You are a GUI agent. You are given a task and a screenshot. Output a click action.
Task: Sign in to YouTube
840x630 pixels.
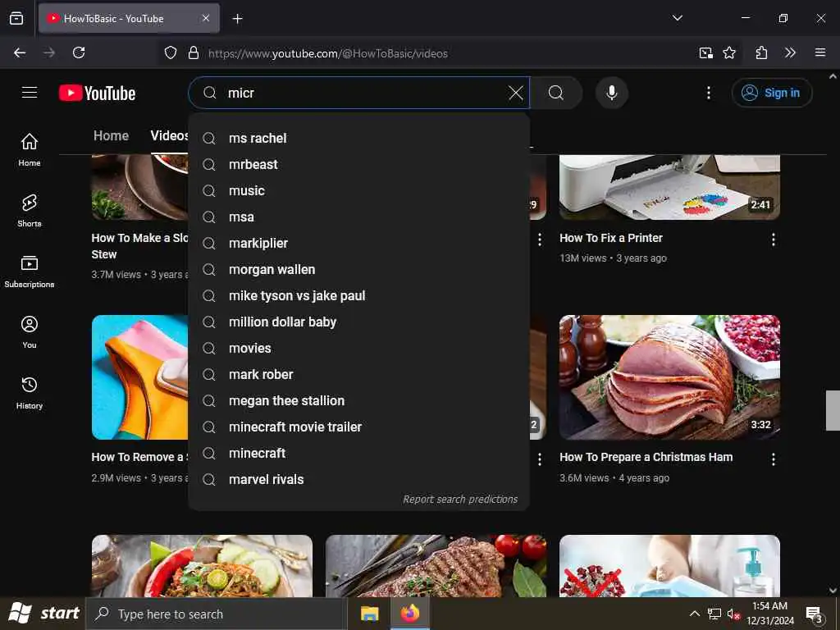[771, 93]
